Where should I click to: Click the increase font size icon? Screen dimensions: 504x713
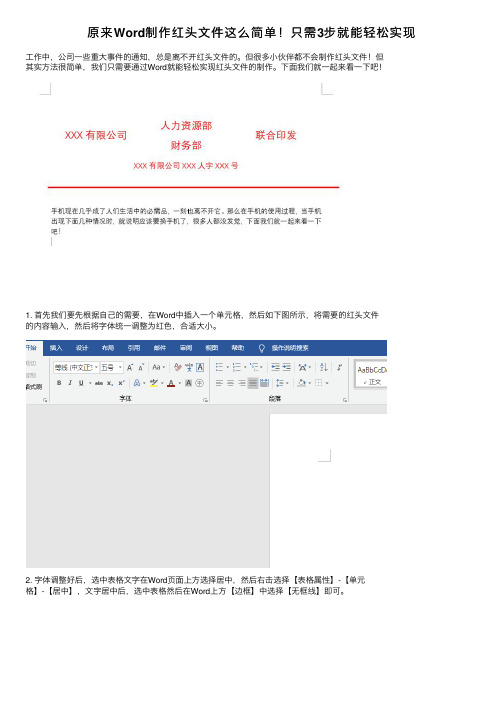pyautogui.click(x=130, y=367)
